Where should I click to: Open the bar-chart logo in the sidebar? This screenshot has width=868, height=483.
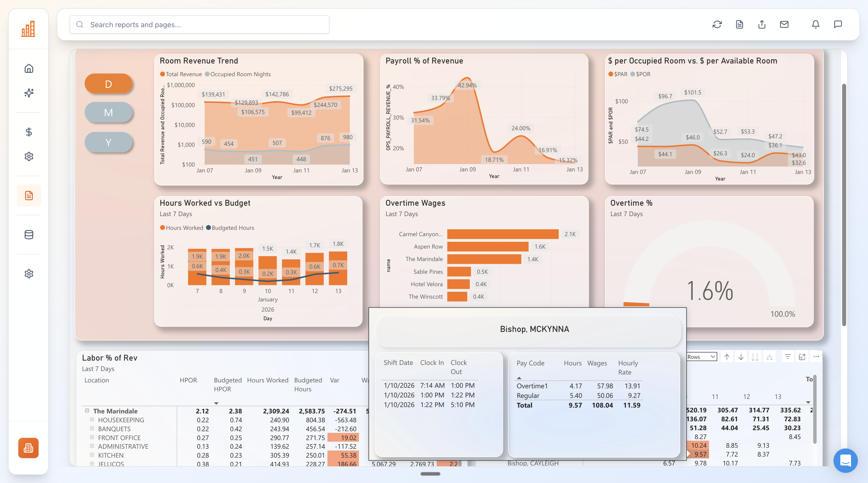pyautogui.click(x=28, y=29)
